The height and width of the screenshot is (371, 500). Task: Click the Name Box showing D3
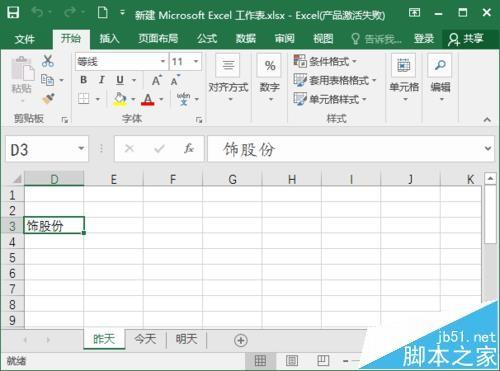click(x=47, y=149)
